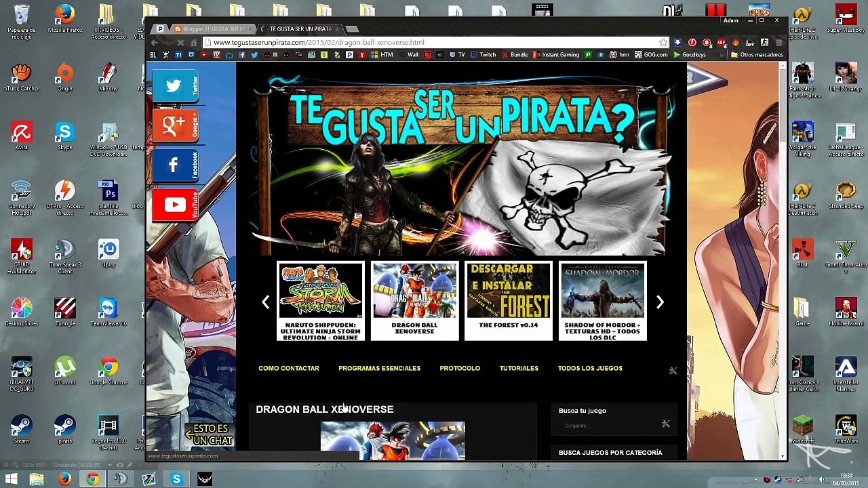
Task: Open the Origin desktop shortcut
Action: pos(65,77)
